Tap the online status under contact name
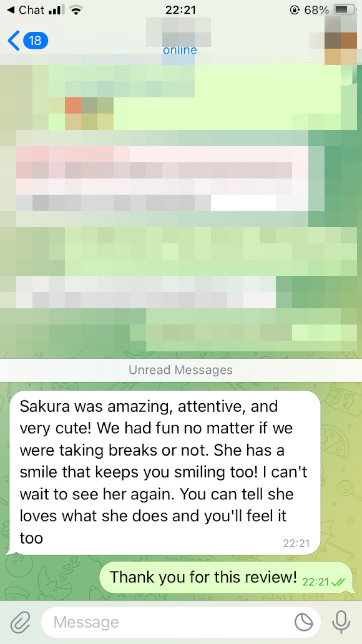 [x=180, y=50]
